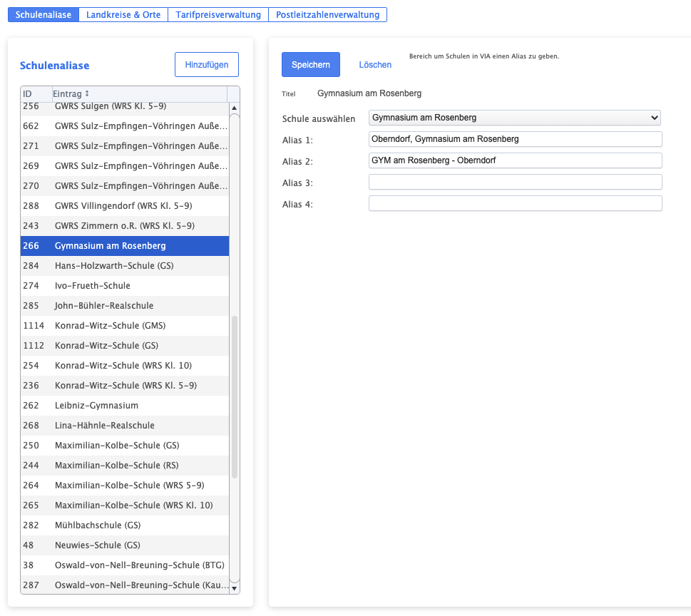
Task: Click into the Alias 2 text field
Action: coord(514,160)
